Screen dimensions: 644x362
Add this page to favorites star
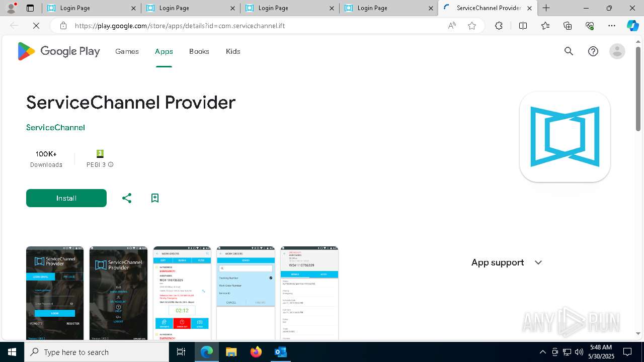pos(472,26)
